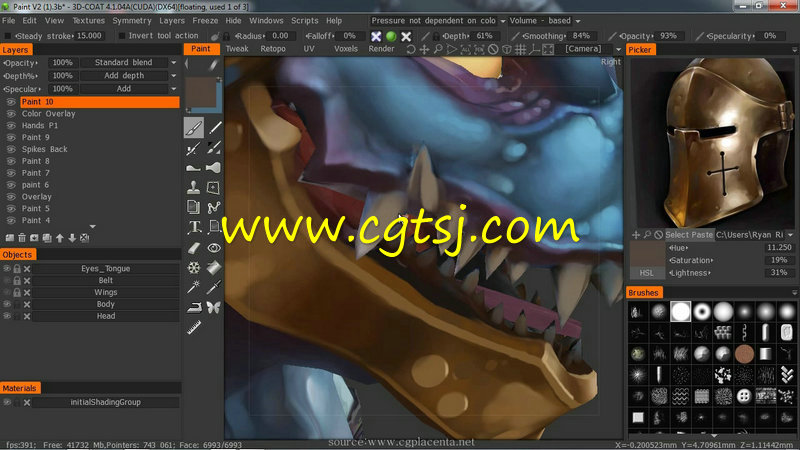This screenshot has width=800, height=450.
Task: Switch to the Render room tab
Action: (x=381, y=49)
